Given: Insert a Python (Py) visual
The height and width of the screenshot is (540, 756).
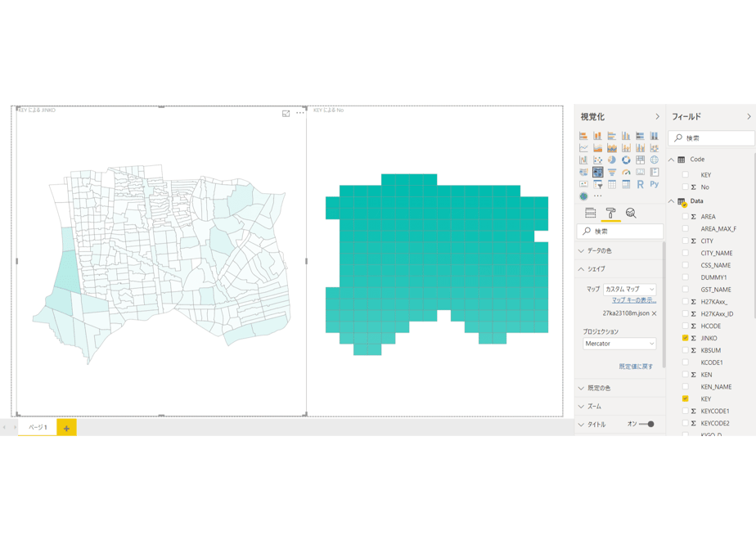Looking at the screenshot, I should 655,184.
